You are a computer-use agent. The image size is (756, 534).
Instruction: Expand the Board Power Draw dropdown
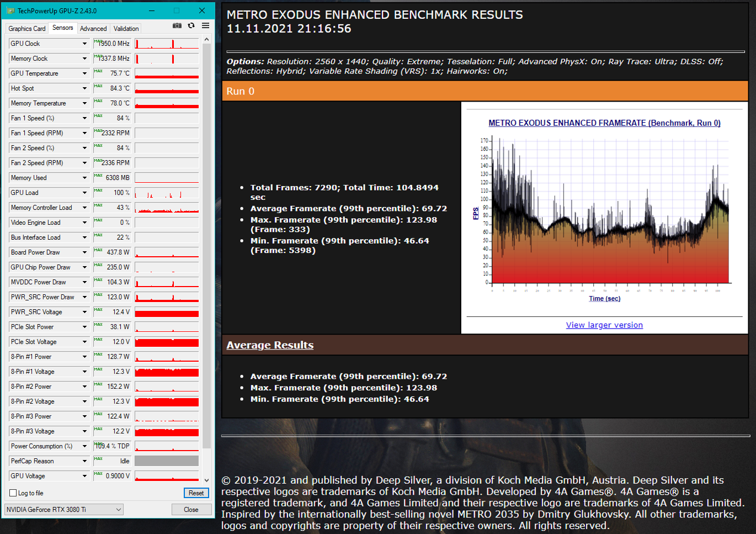(84, 252)
